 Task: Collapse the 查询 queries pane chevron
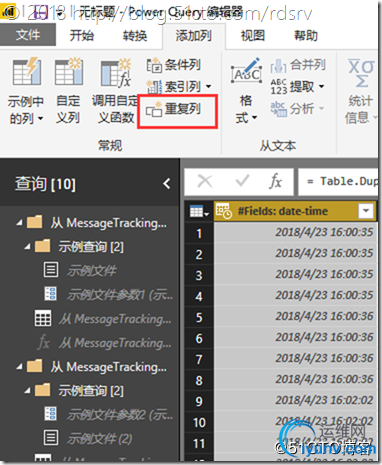(x=167, y=183)
